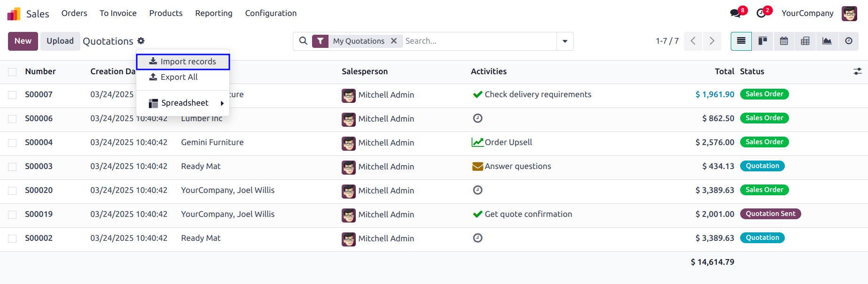Open the chat messages icon

(x=736, y=13)
